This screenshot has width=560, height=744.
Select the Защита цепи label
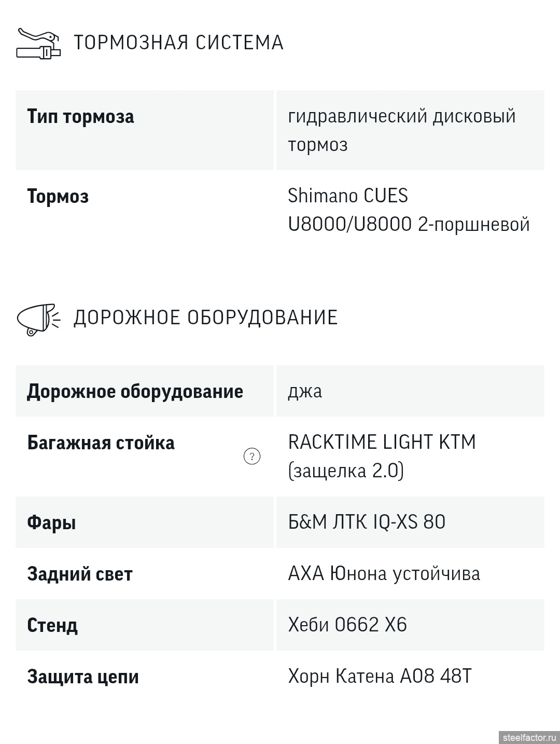pyautogui.click(x=83, y=677)
